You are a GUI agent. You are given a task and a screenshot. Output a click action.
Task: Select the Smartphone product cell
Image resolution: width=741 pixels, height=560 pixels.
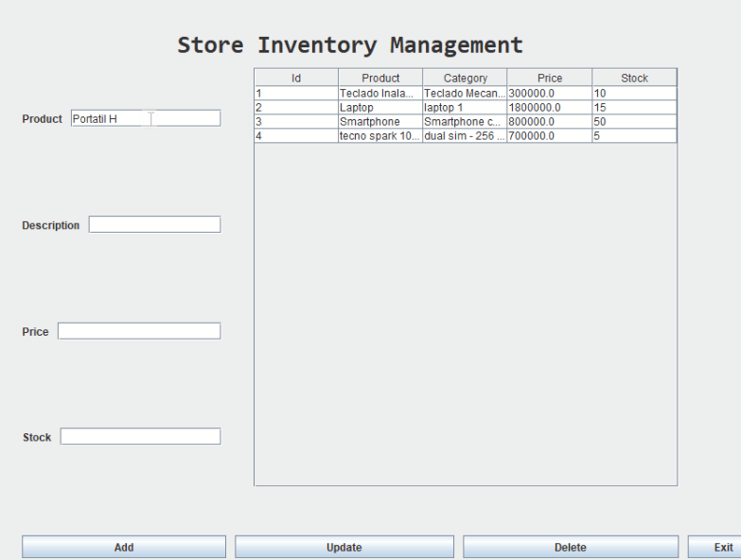(x=379, y=122)
